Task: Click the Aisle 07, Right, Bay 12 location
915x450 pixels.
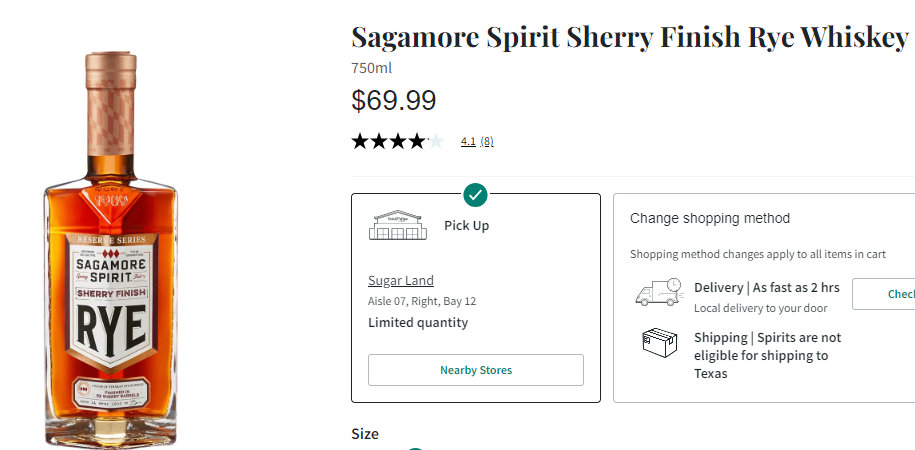Action: click(422, 301)
